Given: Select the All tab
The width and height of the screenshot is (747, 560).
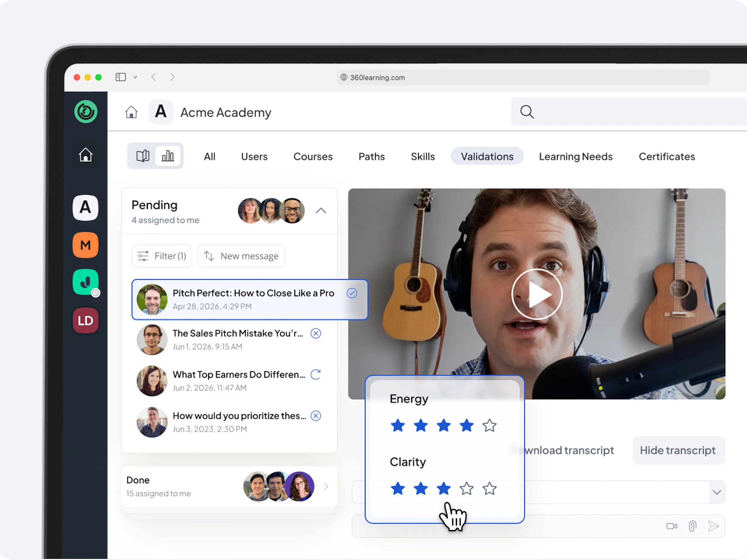Looking at the screenshot, I should point(209,157).
